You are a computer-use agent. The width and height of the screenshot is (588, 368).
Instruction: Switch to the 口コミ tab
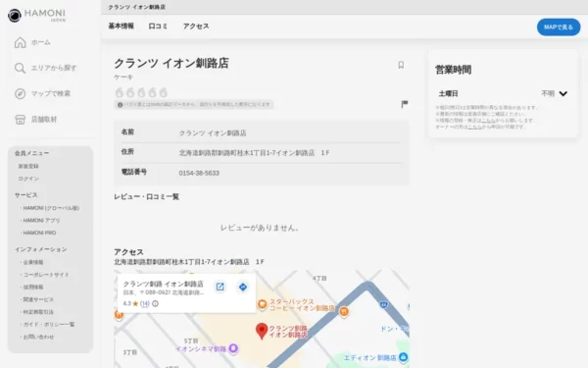(x=158, y=26)
